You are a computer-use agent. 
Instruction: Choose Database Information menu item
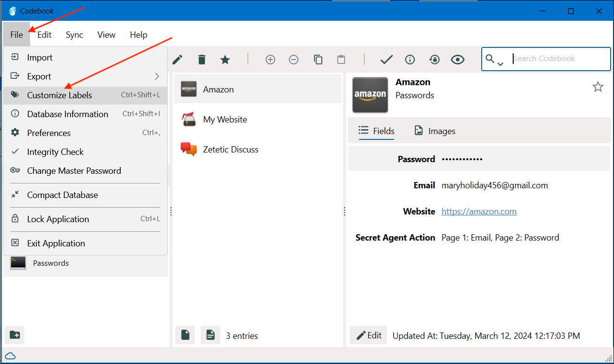click(x=85, y=114)
